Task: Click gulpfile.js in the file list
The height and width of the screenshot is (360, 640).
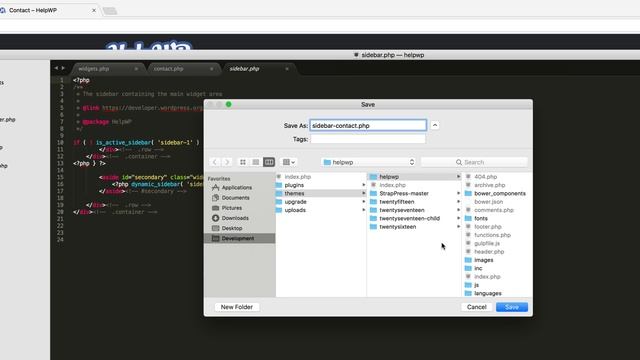Action: coord(487,243)
